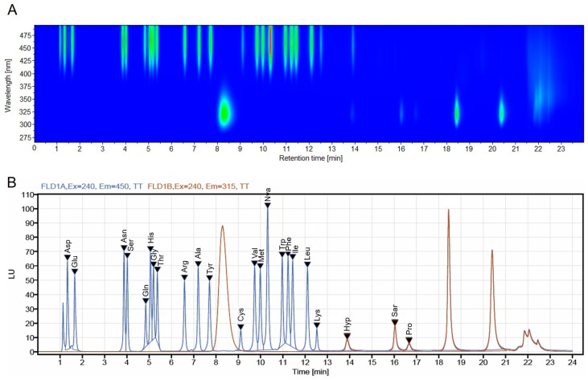Screen dimensions: 588x380
Task: Click the Wavelength [nm] axis title
Action: click(8, 85)
